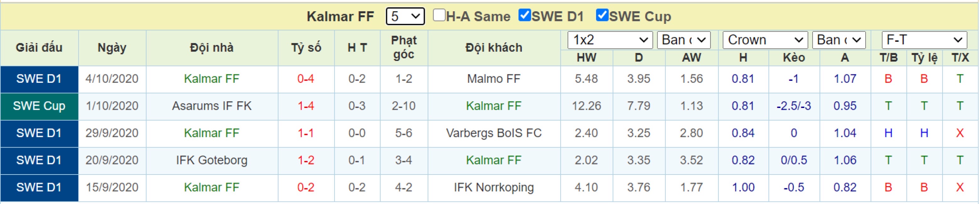Expand the Ban dropdown next to 1x2
Image resolution: width=980 pixels, height=204 pixels.
click(x=684, y=40)
